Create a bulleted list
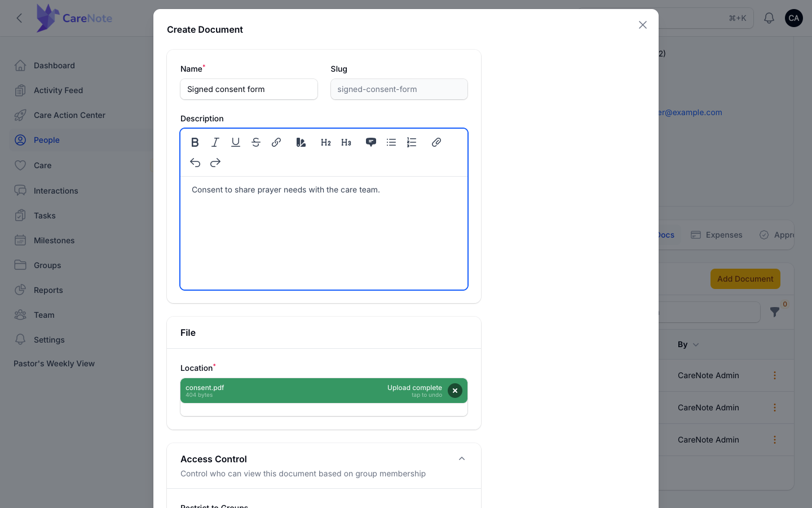This screenshot has width=812, height=508. point(391,142)
